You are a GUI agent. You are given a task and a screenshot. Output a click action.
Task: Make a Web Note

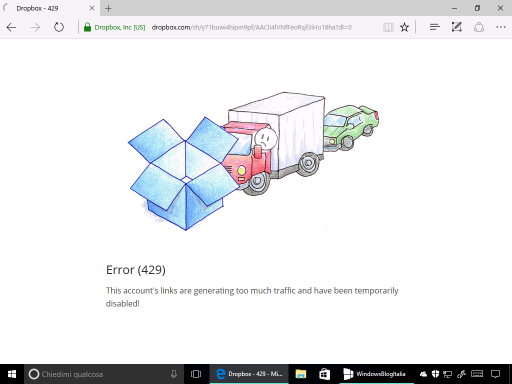pyautogui.click(x=457, y=27)
